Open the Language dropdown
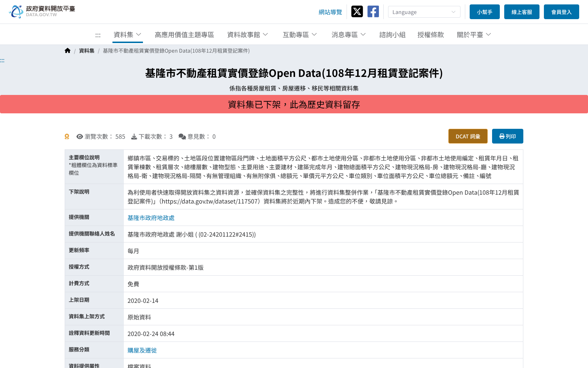Screen dimensions: 588x368 pyautogui.click(x=424, y=12)
